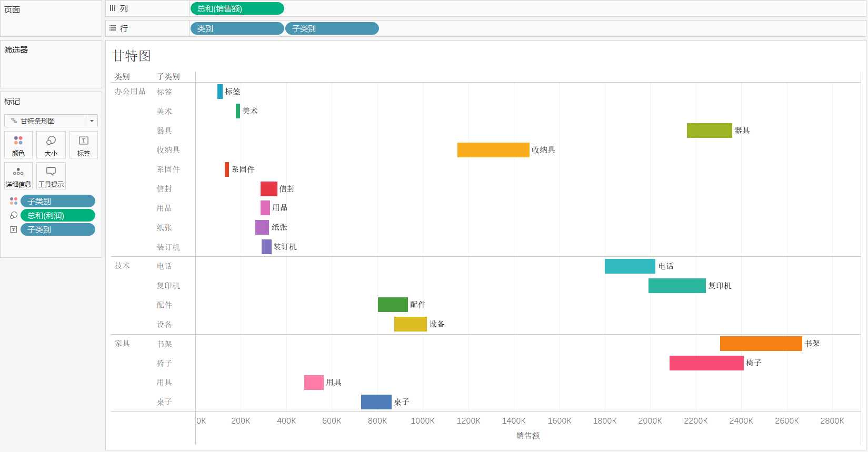
Task: Select the 器具 olive Gantt bar
Action: (x=710, y=130)
